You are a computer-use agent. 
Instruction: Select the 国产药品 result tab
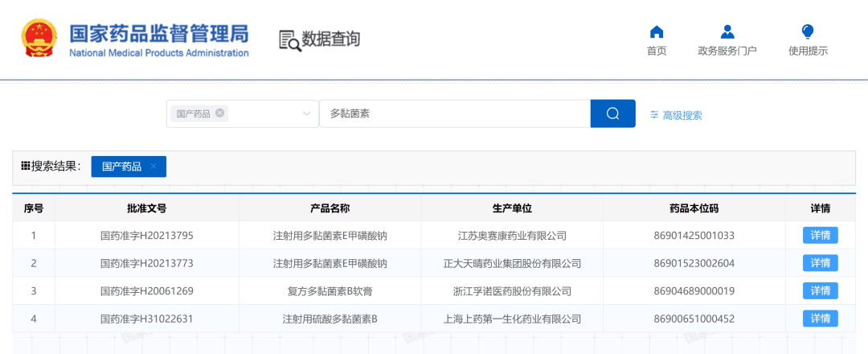tap(129, 167)
